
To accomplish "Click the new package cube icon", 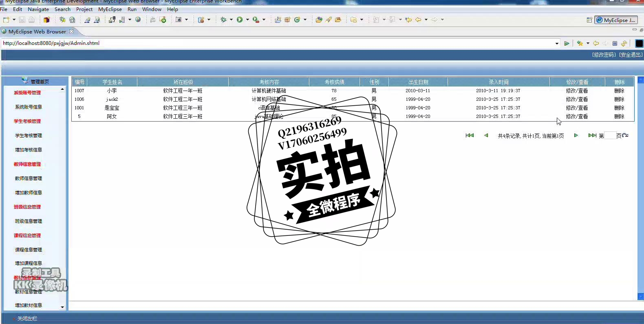I will 46,20.
